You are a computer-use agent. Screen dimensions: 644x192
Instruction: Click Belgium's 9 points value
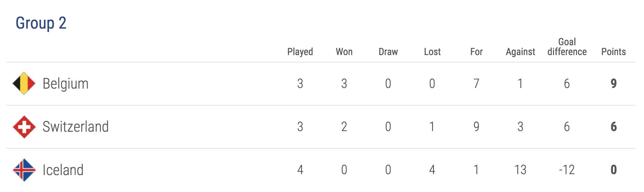coord(614,84)
